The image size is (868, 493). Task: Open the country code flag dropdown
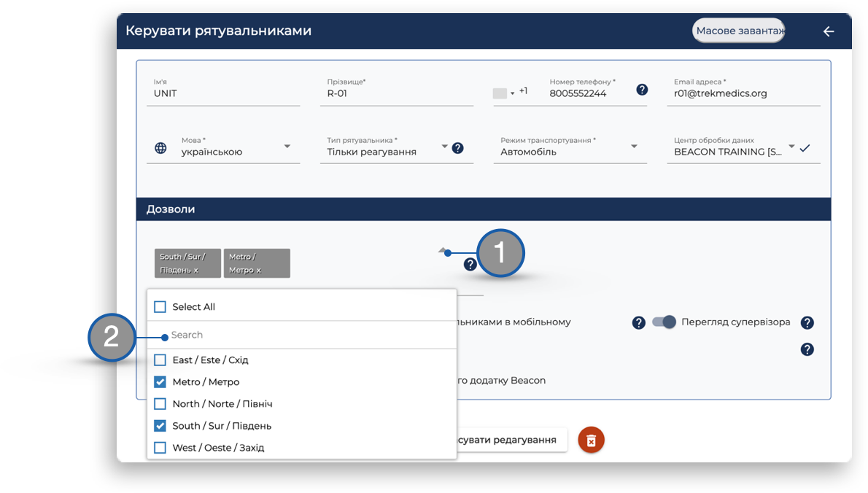[503, 93]
